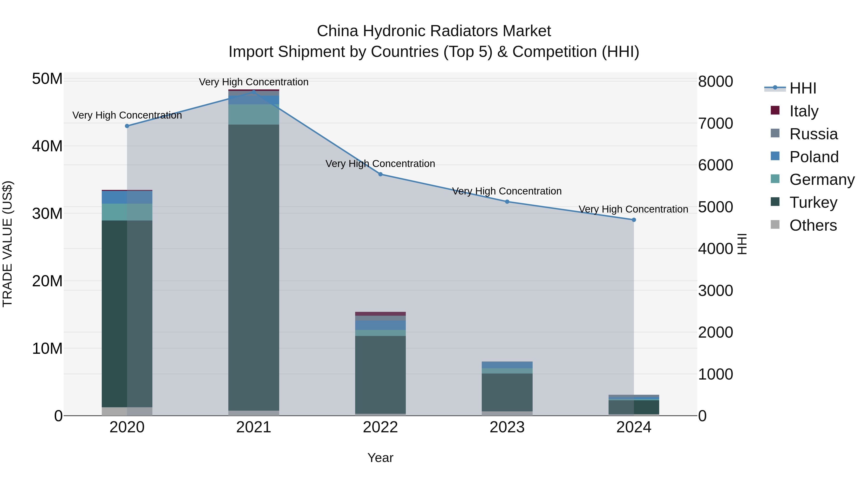The image size is (868, 488).
Task: Click the HHI data point for 2023
Action: coord(507,202)
